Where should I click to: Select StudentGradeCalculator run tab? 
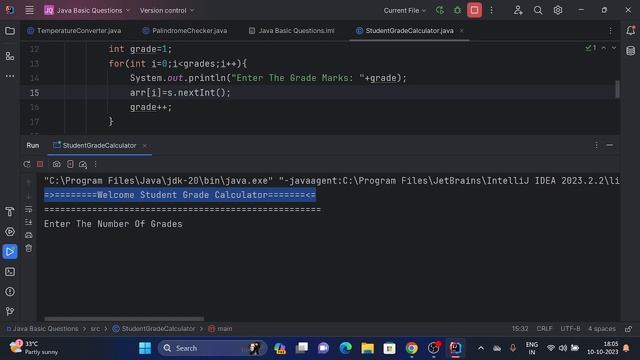tap(99, 145)
